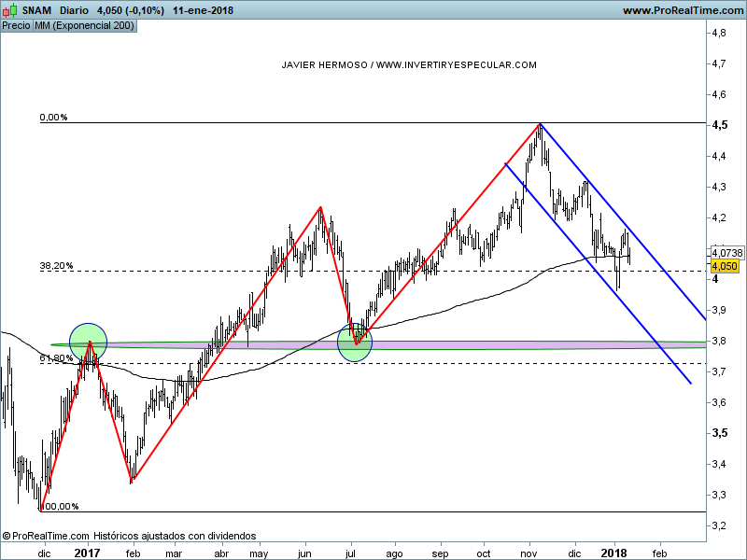Click the green circle at the July low
This screenshot has width=747, height=560.
coord(355,343)
